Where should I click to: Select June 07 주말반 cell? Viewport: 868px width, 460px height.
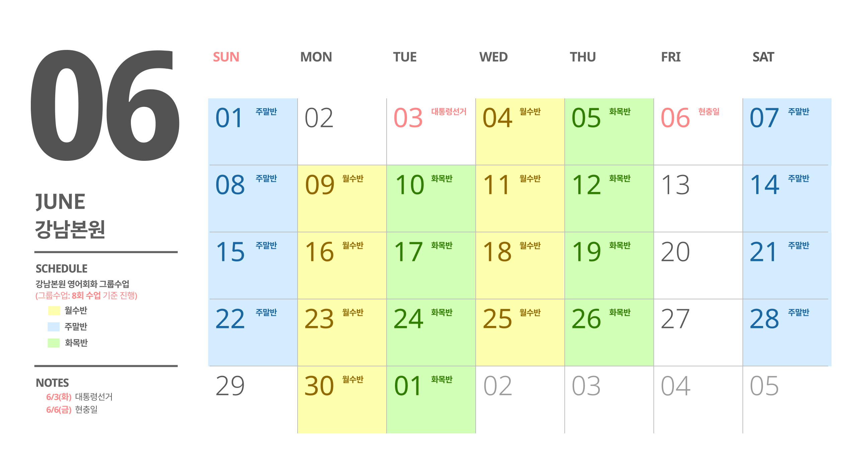tap(787, 132)
